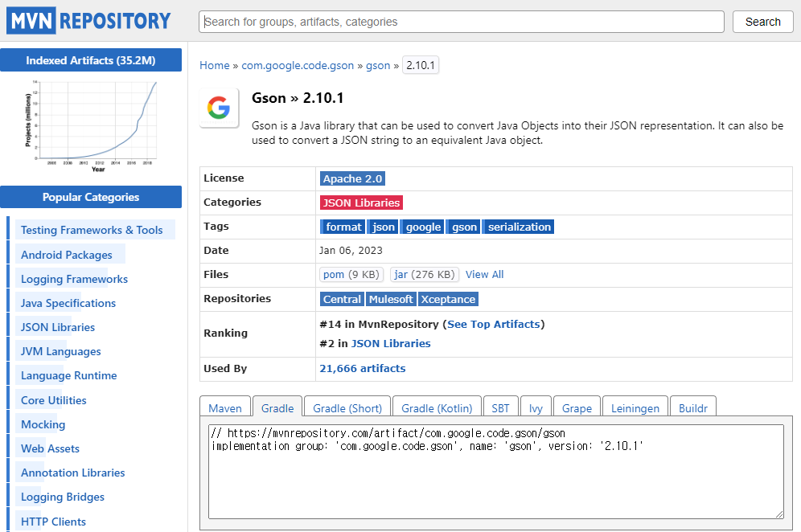Switch to the Leiningen tab
801x532 pixels.
[x=635, y=408]
